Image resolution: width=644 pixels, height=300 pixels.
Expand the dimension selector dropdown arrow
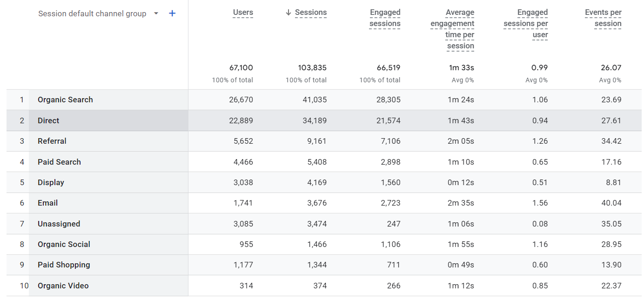click(156, 13)
